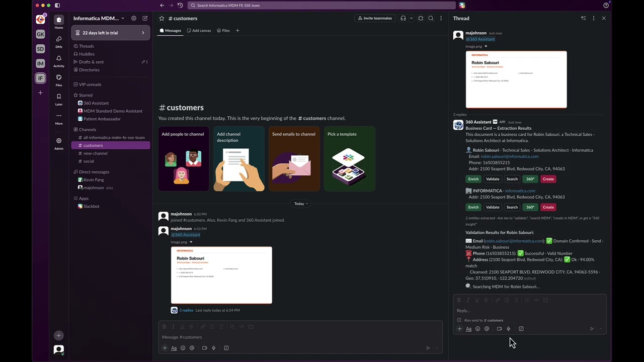This screenshot has width=644, height=362.
Task: Switch to the Messages tab
Action: pyautogui.click(x=171, y=31)
